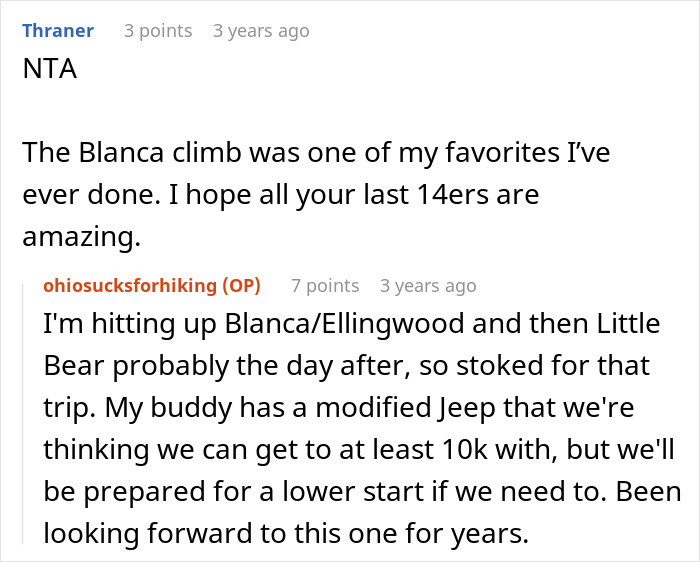Image resolution: width=700 pixels, height=562 pixels.
Task: Click the line starting "looking forward to this one"
Action: click(x=285, y=535)
